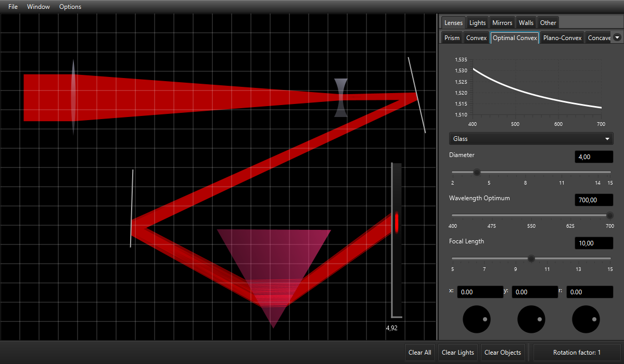Click the Clear All button
This screenshot has width=624, height=364.
pos(419,352)
